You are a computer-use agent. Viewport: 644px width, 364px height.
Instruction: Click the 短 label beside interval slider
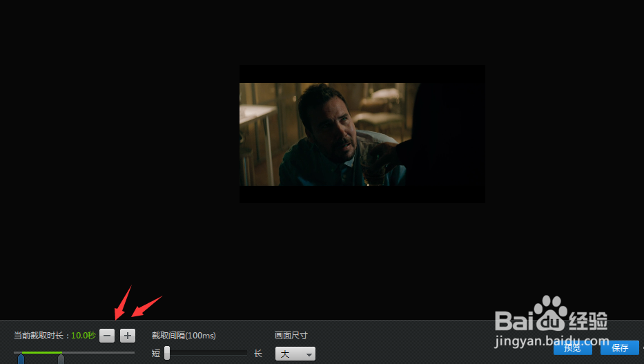156,354
